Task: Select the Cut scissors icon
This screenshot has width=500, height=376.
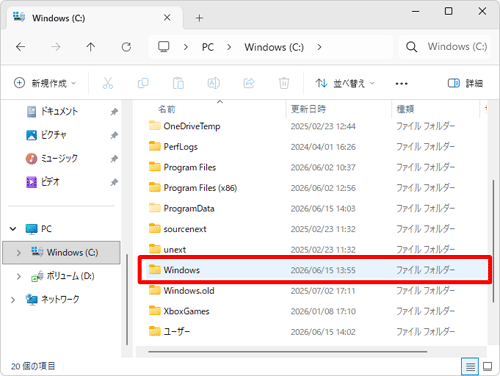Action: coord(108,83)
